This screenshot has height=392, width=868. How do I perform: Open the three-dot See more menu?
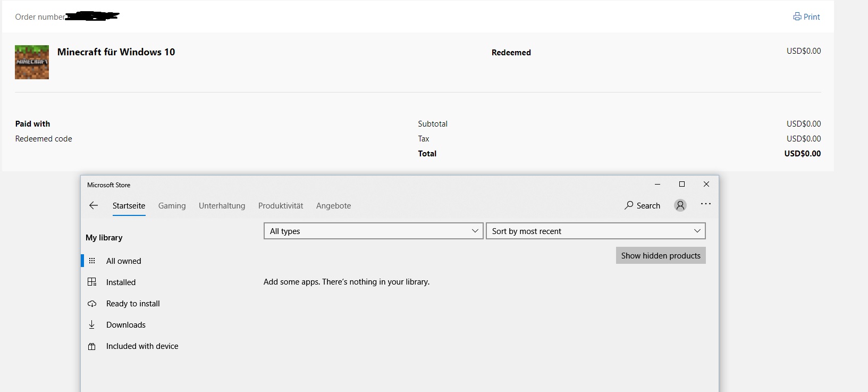coord(706,204)
